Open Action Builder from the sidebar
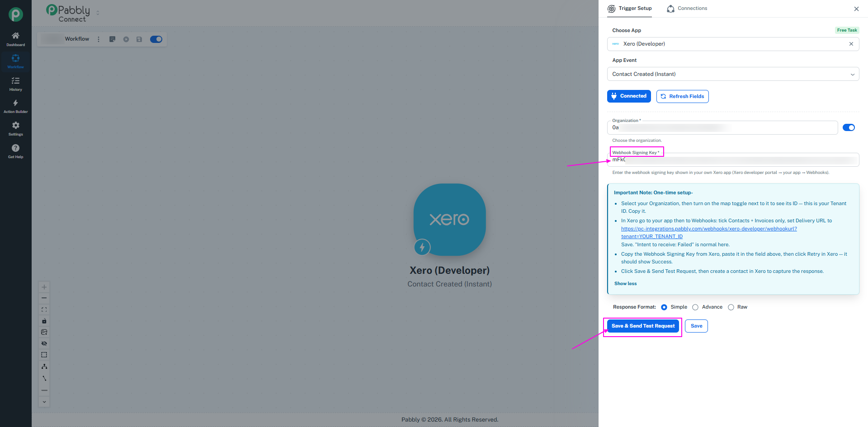Screen dimensions: 868x427 (15, 106)
